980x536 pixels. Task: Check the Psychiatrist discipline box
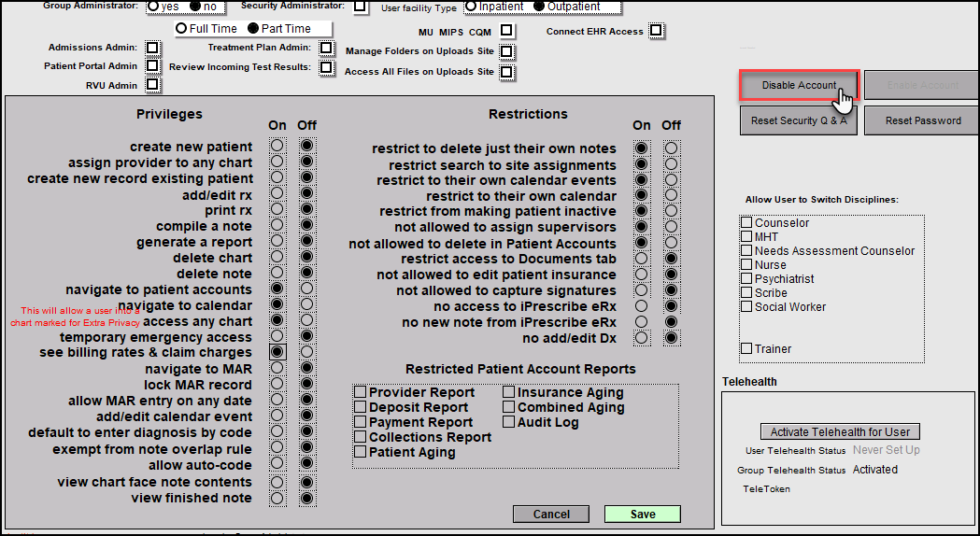click(746, 278)
